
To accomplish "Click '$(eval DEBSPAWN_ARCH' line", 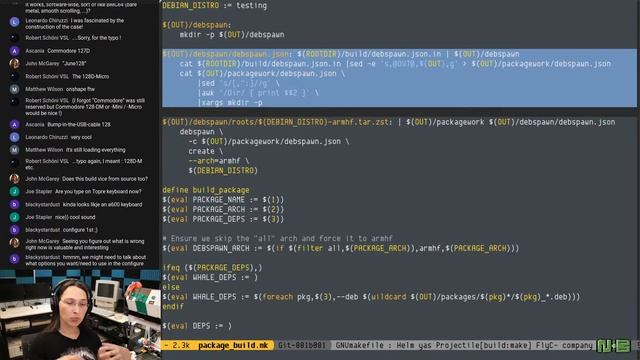I will click(341, 248).
